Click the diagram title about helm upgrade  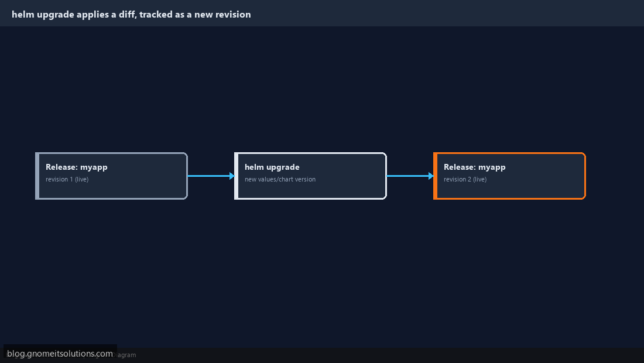(131, 15)
